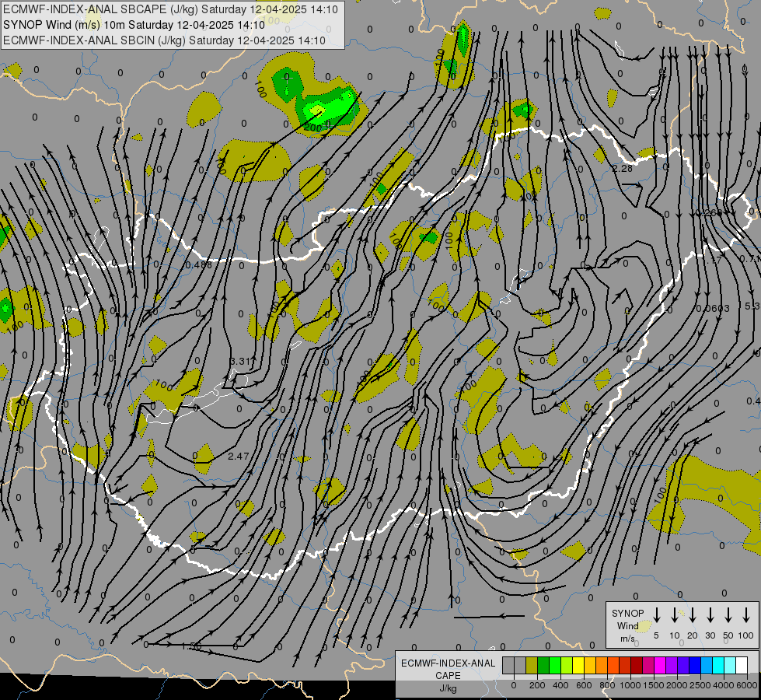761x700 pixels.
Task: Pick the pure blue swatch before 2500
Action: click(x=695, y=665)
